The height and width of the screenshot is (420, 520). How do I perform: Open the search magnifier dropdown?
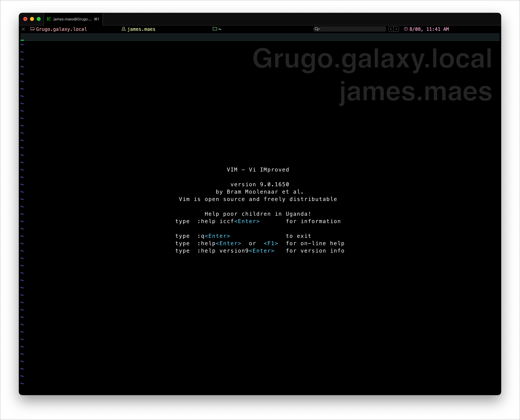click(317, 29)
